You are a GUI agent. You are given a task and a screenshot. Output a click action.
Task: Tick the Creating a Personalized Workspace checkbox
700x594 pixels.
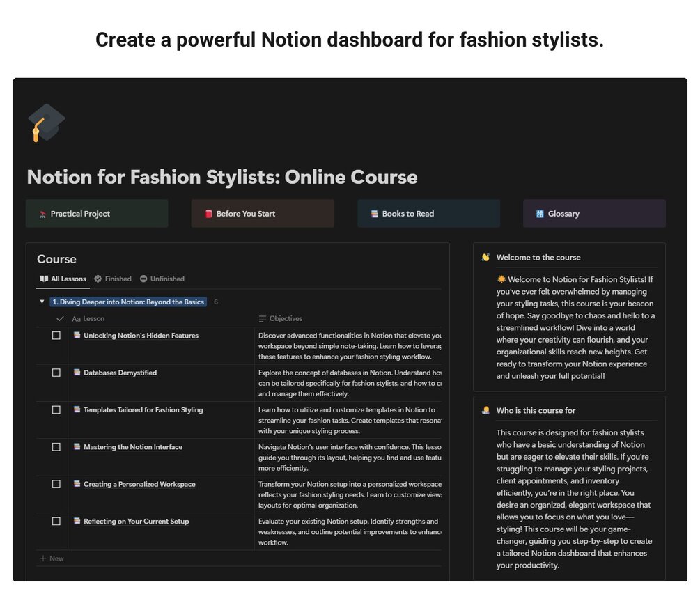(56, 484)
